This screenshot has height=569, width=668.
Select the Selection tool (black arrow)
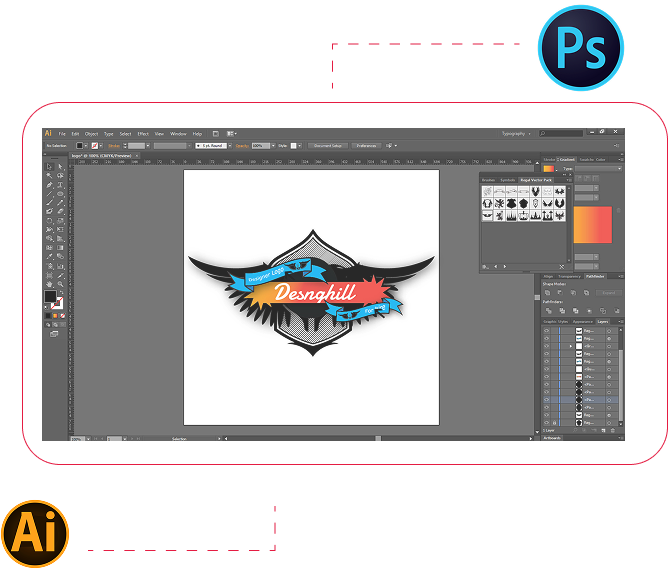coord(50,167)
